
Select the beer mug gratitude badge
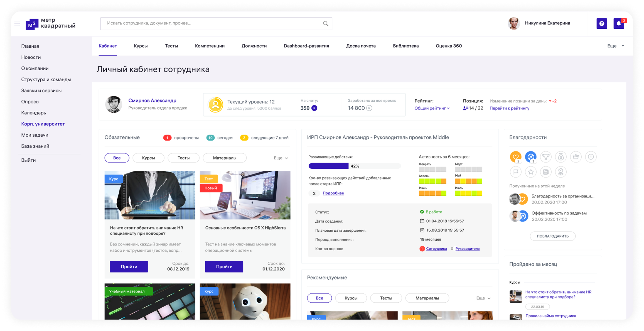(x=545, y=172)
